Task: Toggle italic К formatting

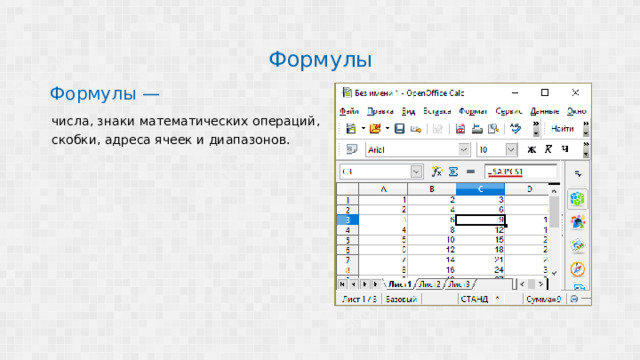Action: pyautogui.click(x=548, y=149)
